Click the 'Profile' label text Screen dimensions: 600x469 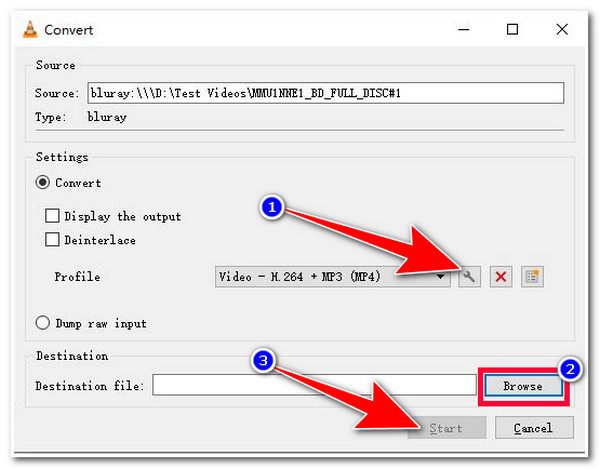[x=77, y=277]
